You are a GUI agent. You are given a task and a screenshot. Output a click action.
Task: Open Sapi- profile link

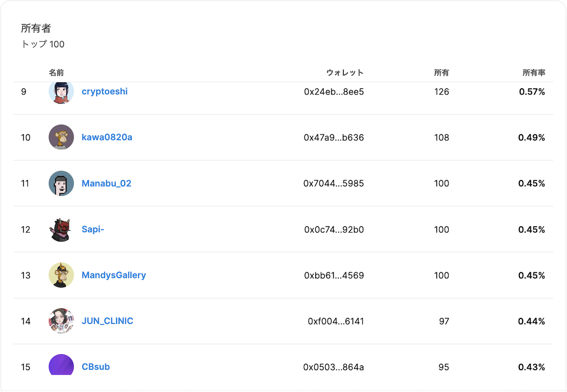93,230
